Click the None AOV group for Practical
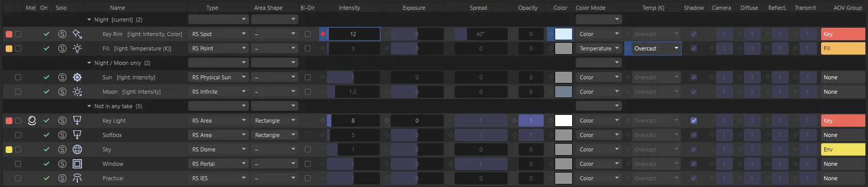 click(843, 178)
